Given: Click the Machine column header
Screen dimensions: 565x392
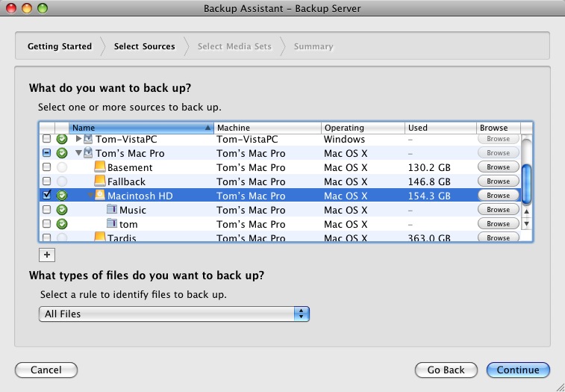Looking at the screenshot, I should pyautogui.click(x=267, y=128).
